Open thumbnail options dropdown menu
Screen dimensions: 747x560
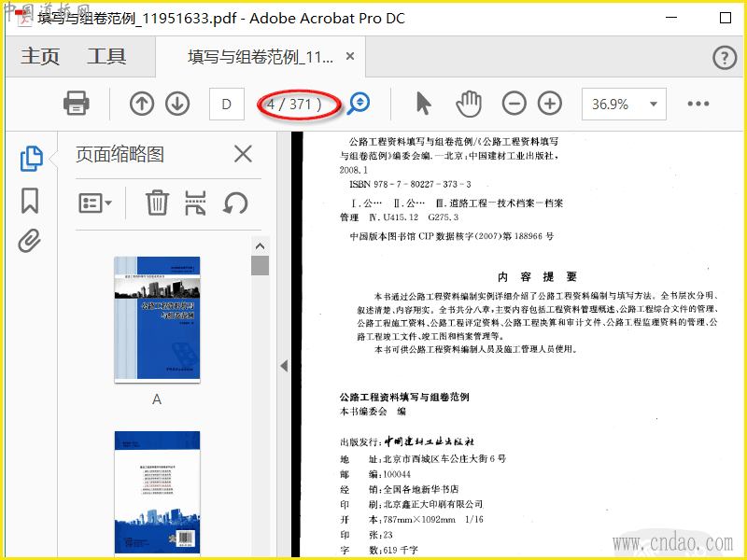coord(95,203)
